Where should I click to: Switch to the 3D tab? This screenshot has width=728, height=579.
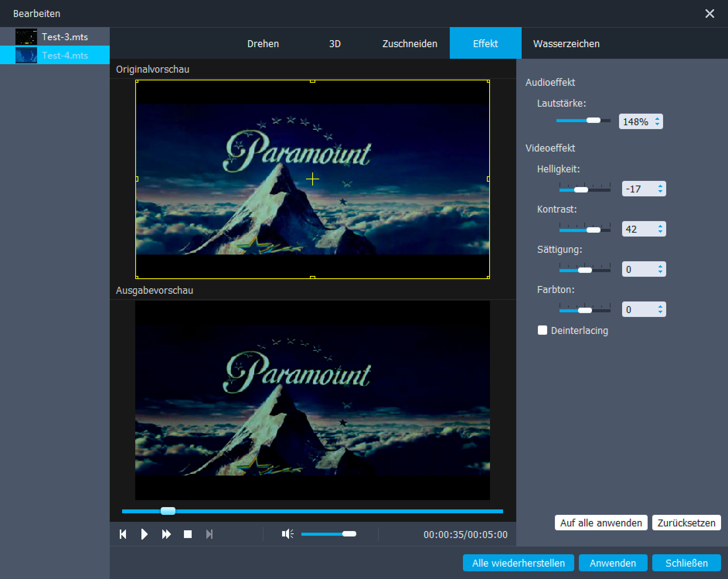click(x=335, y=44)
